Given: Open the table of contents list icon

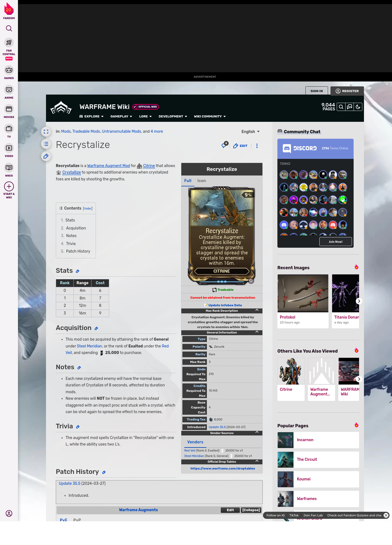Looking at the screenshot, I should pyautogui.click(x=46, y=144).
